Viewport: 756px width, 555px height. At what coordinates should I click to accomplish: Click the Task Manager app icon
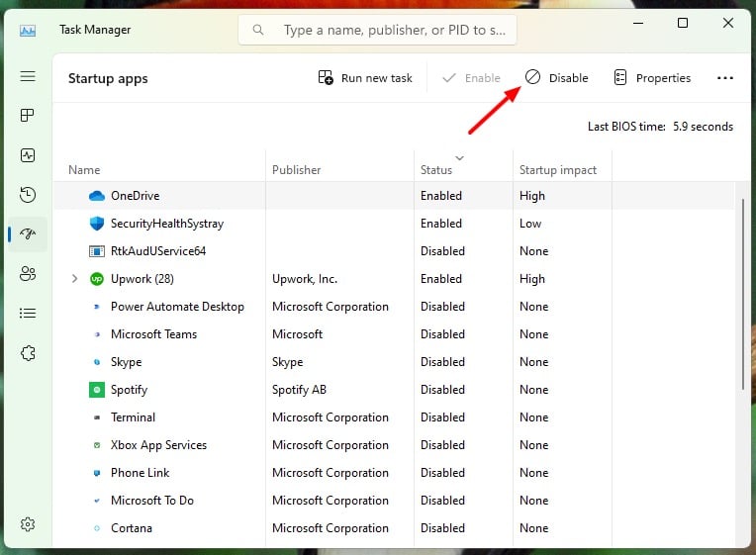tap(28, 31)
